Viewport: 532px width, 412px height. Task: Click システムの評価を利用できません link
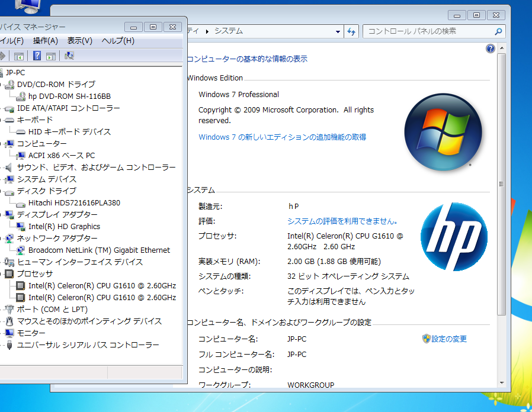pyautogui.click(x=342, y=221)
